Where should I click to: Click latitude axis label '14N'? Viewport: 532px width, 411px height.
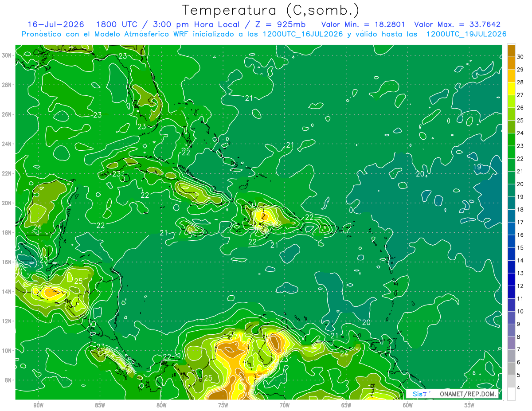tap(7, 292)
